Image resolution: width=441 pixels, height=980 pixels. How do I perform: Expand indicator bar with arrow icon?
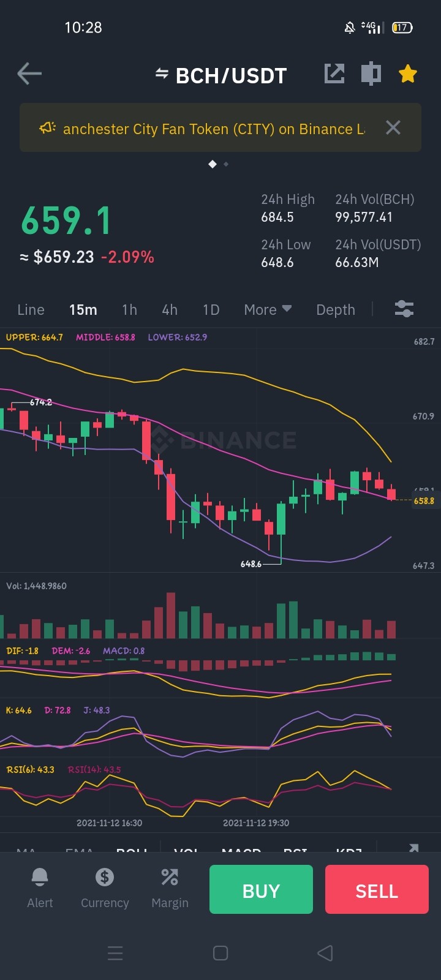(x=414, y=848)
